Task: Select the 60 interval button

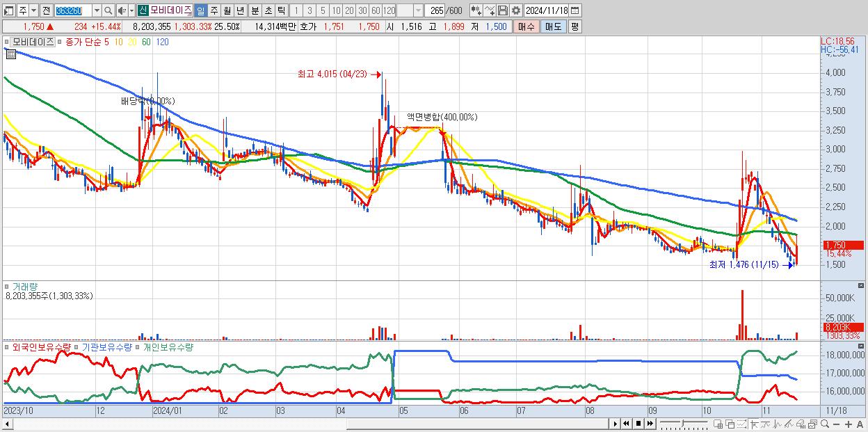Action: click(x=376, y=10)
